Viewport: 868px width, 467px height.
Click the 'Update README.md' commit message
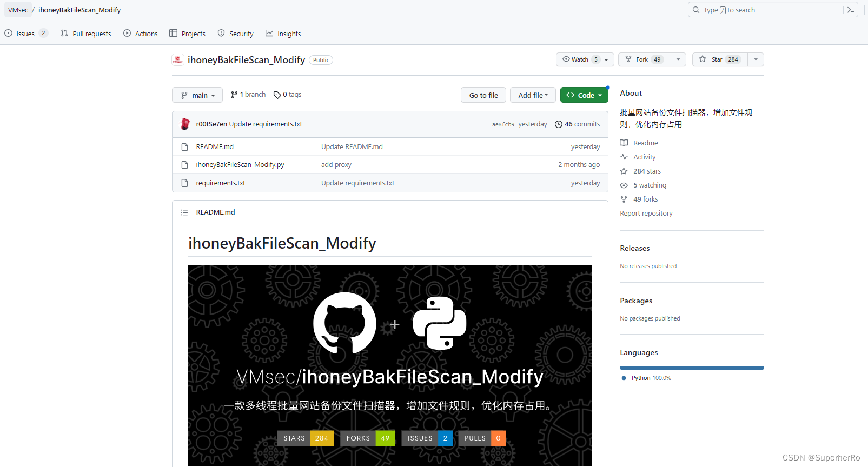point(352,147)
